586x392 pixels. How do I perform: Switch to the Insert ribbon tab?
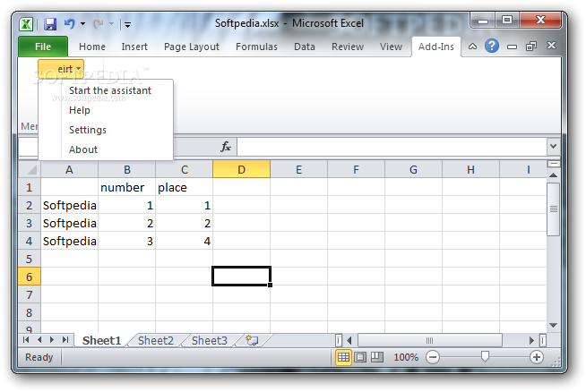[x=134, y=47]
